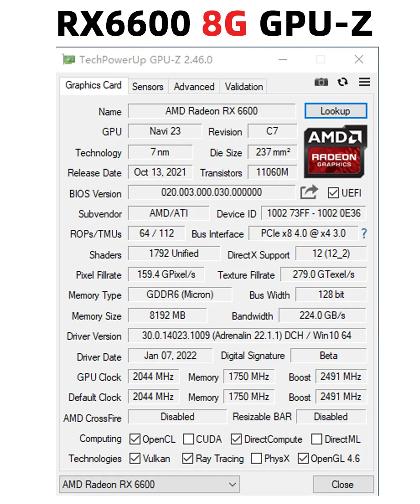Click the Driver Date Jan 07, 2022
The height and width of the screenshot is (504, 420).
point(170,356)
